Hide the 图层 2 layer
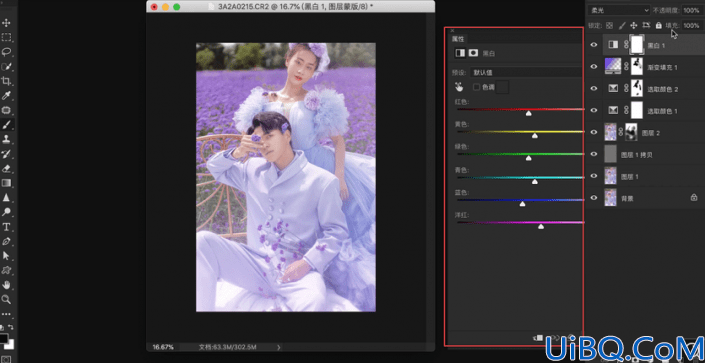The image size is (705, 363). point(593,132)
